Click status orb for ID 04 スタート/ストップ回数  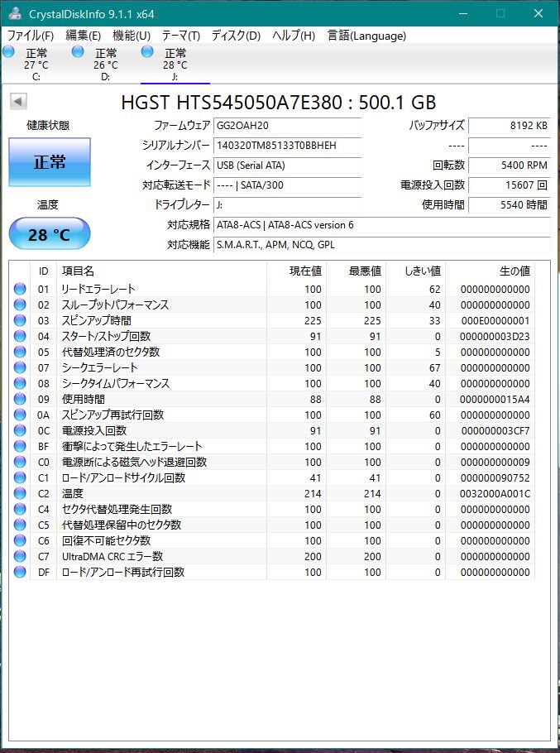click(x=20, y=336)
